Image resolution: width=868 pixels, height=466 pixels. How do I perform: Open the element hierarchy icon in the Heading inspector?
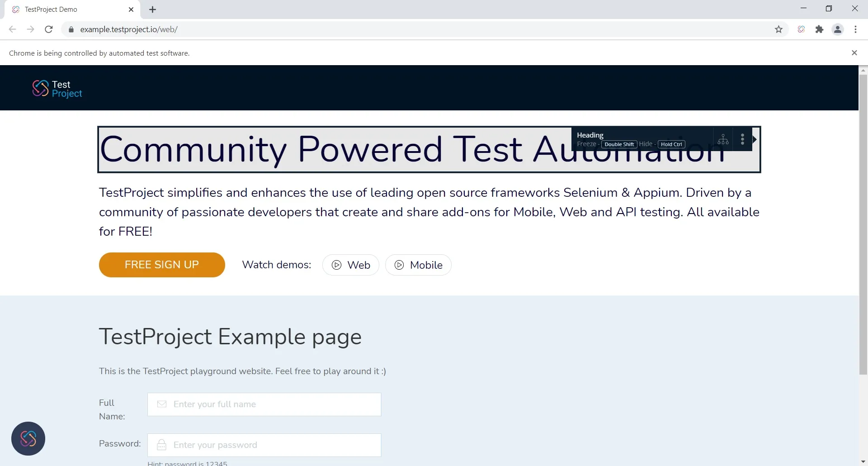coord(723,139)
